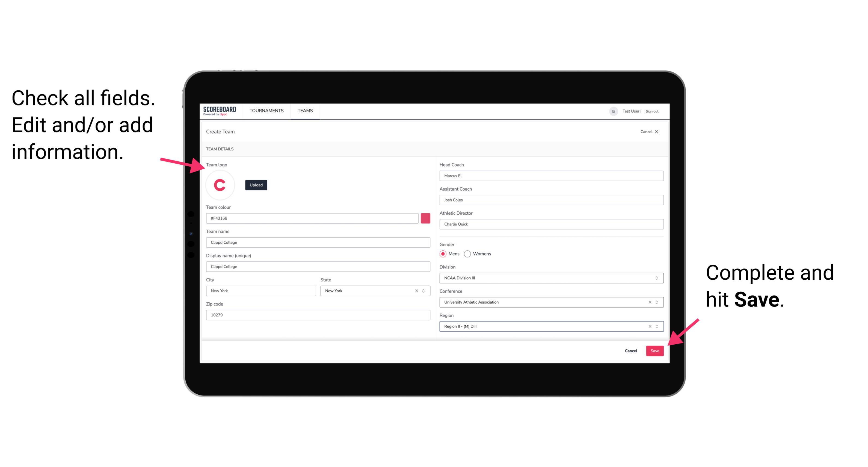
Task: Select the Mens gender radio button
Action: [443, 254]
